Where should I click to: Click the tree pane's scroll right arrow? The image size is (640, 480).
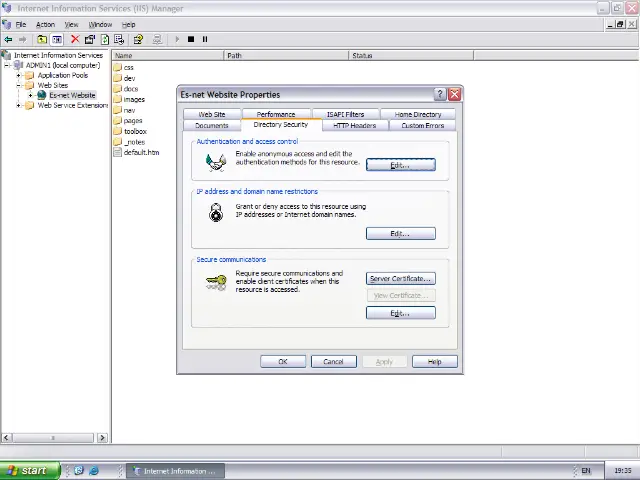pos(102,438)
